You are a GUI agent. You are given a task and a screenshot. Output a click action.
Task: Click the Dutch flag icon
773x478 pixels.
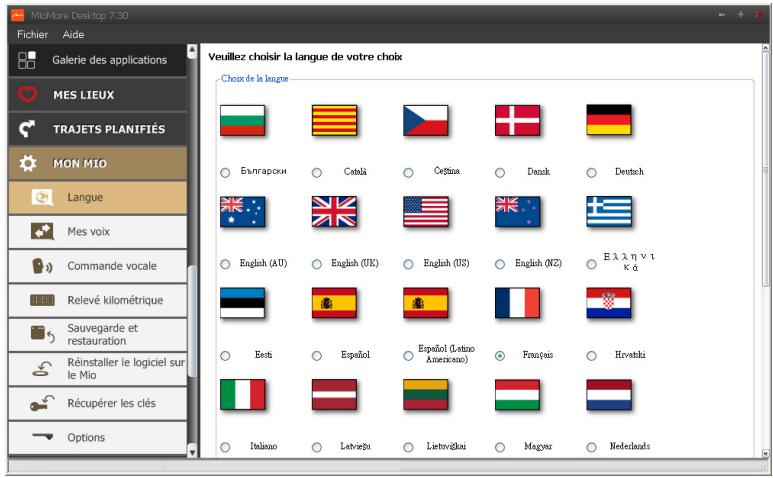coord(609,395)
